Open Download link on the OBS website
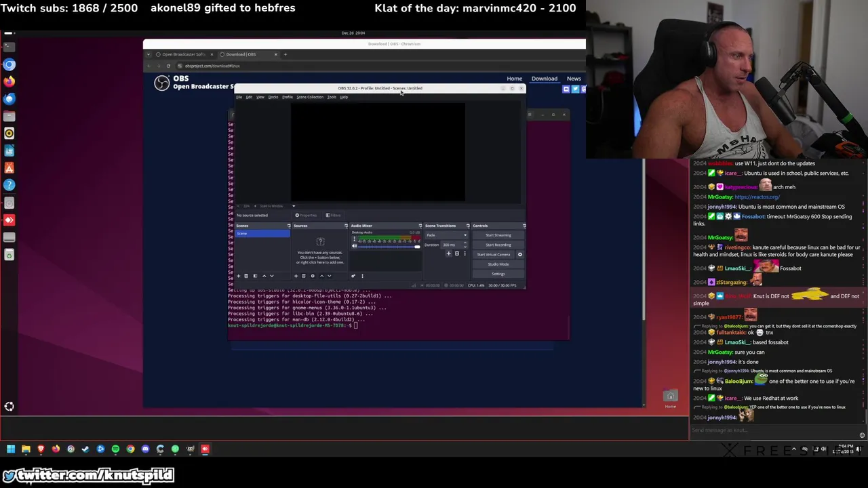 point(545,79)
